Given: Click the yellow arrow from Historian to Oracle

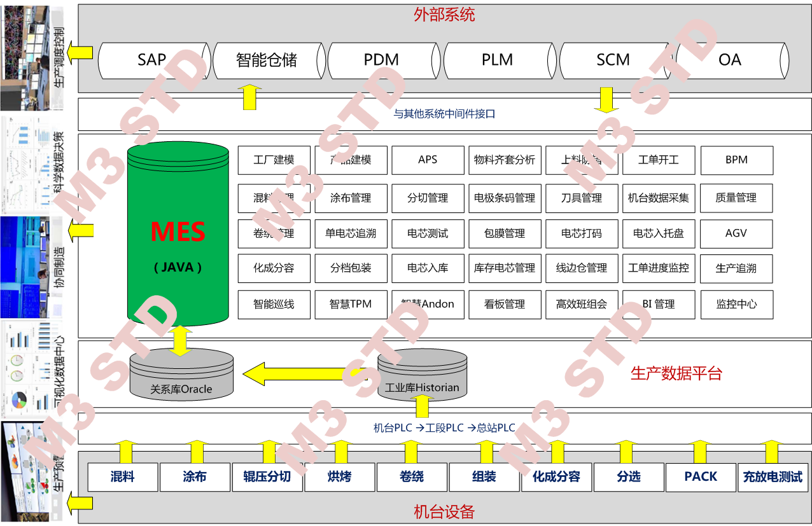Looking at the screenshot, I should [x=305, y=373].
